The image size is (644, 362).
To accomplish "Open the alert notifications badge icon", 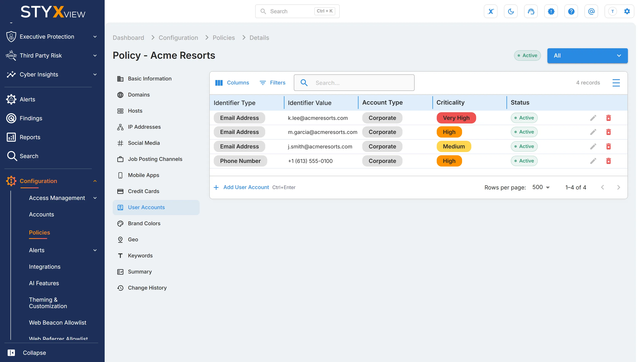I will [x=551, y=11].
